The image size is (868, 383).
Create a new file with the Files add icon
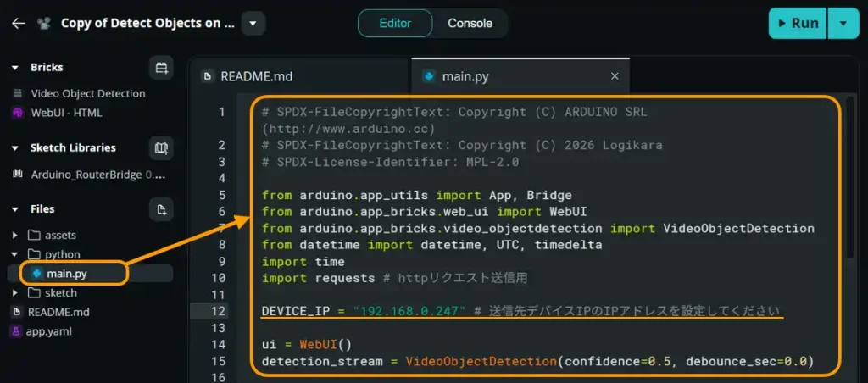pos(161,209)
